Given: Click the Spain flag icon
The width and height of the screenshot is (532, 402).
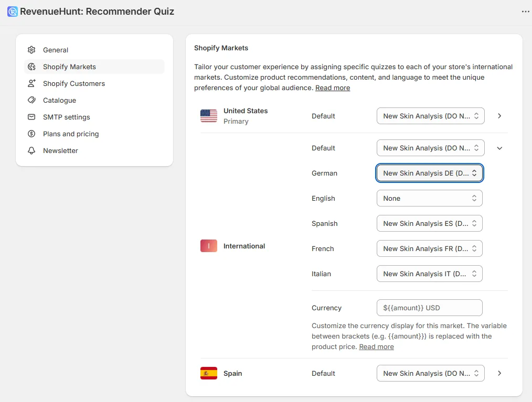Looking at the screenshot, I should click(209, 373).
